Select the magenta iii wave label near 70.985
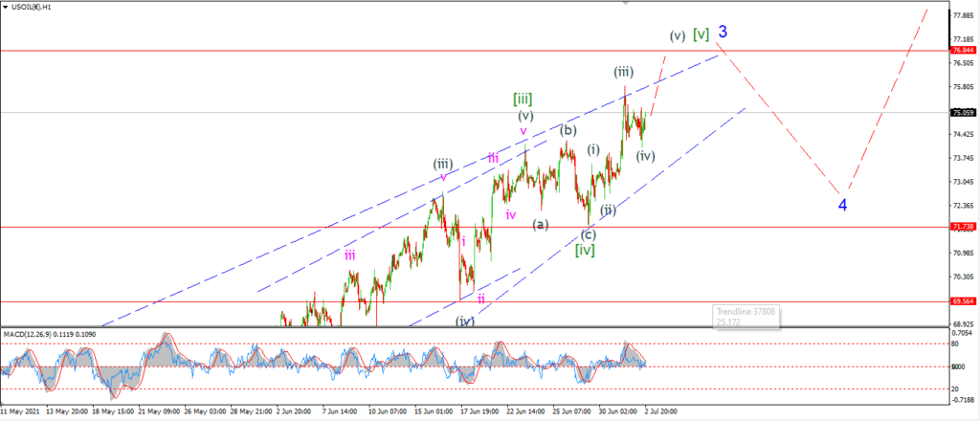The height and width of the screenshot is (421, 980). tap(350, 255)
